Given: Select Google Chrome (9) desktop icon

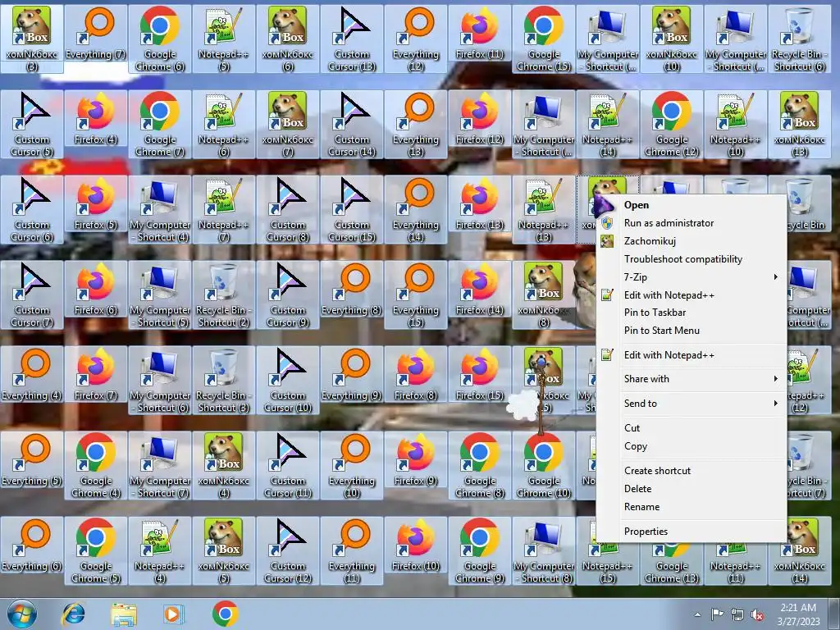Looking at the screenshot, I should (480, 550).
